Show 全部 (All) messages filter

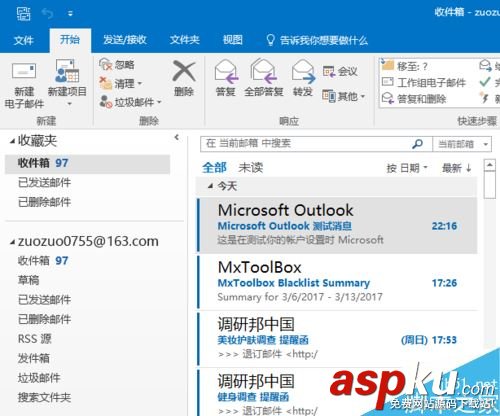(x=214, y=168)
